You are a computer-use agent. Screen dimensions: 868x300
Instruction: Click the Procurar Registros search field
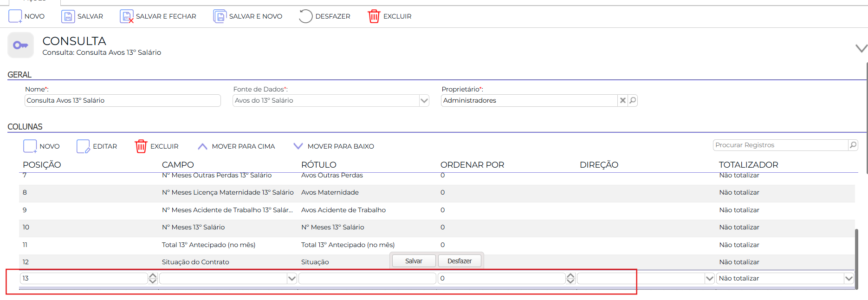781,145
